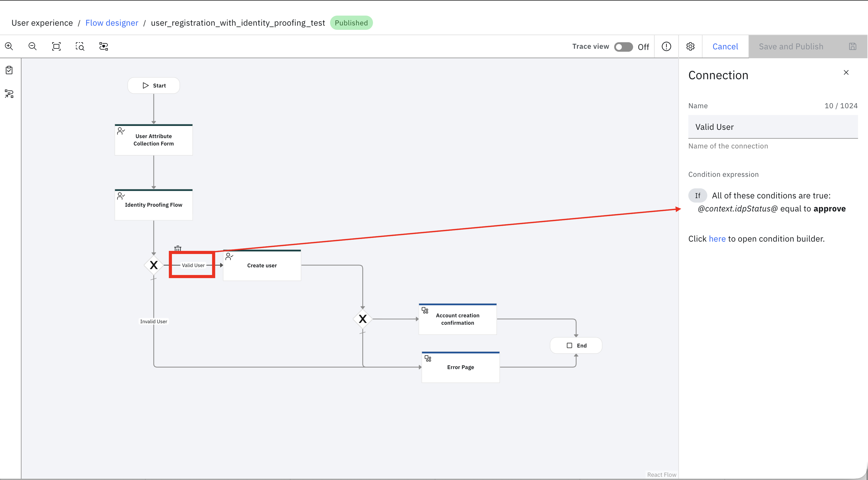Select the Start node
This screenshot has width=868, height=480.
pos(154,86)
